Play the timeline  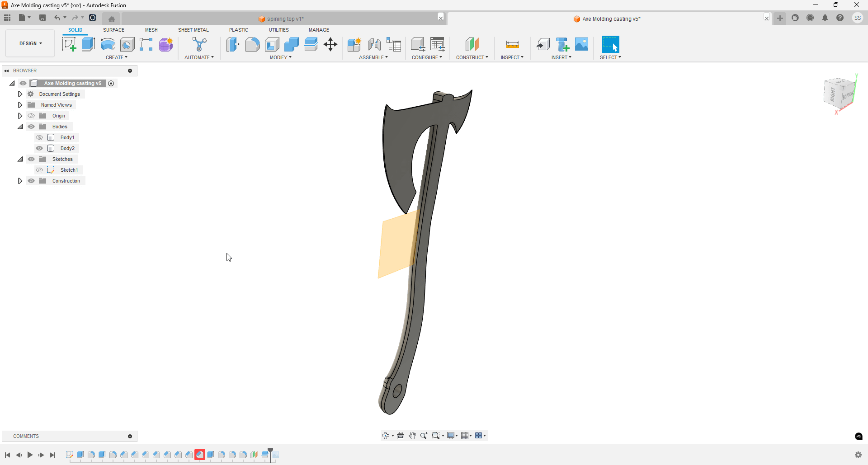[30, 455]
